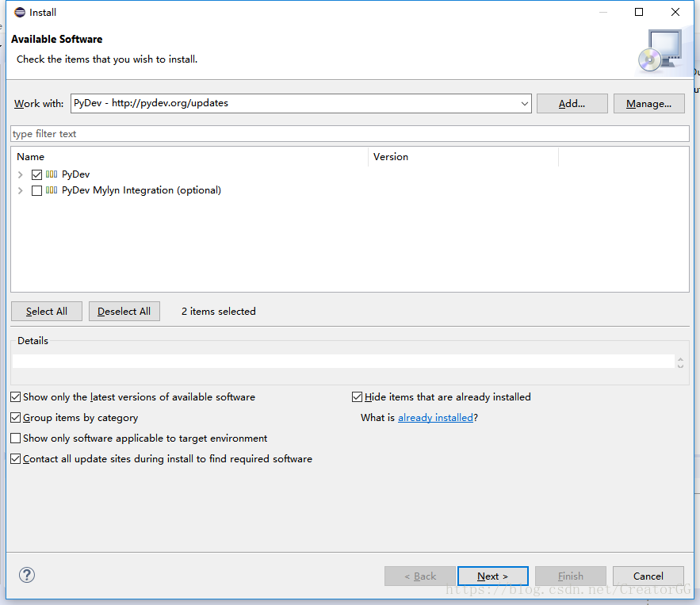Click the PyDev Mylyn Integration category icon
The width and height of the screenshot is (700, 605).
[x=52, y=190]
